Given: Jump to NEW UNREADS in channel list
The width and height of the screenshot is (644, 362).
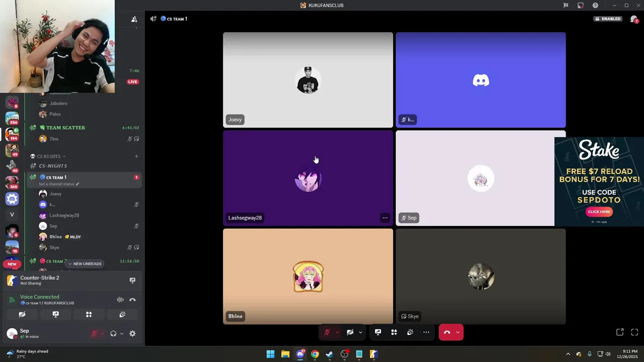Looking at the screenshot, I should point(85,264).
